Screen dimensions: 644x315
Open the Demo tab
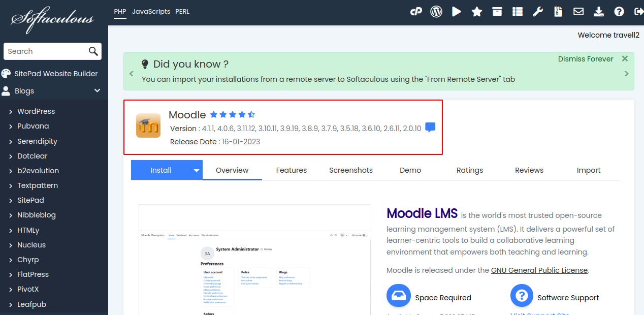click(410, 170)
